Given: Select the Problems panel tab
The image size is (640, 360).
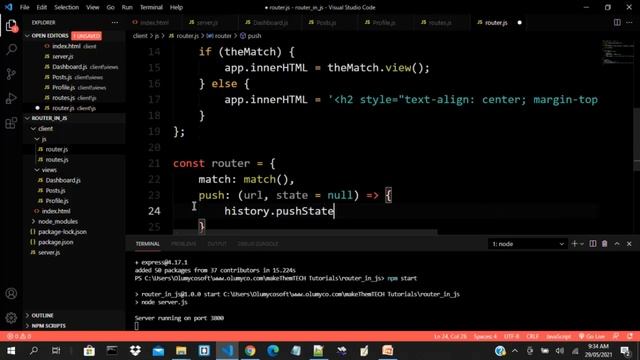Looking at the screenshot, I should point(183,244).
